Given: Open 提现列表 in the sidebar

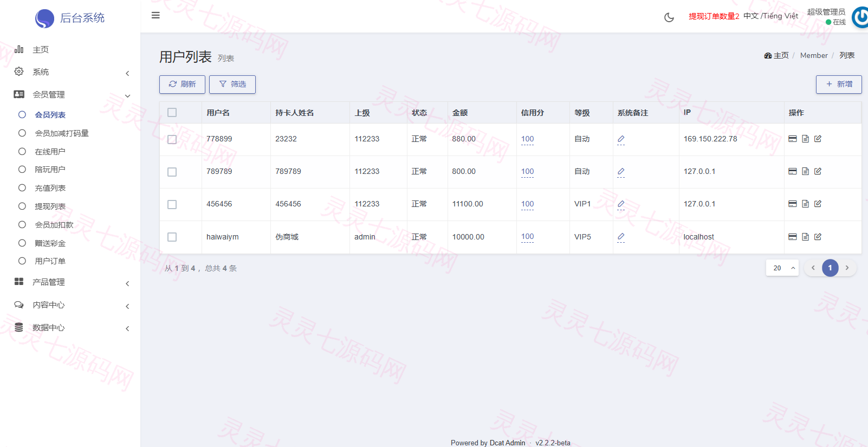Looking at the screenshot, I should [50, 206].
